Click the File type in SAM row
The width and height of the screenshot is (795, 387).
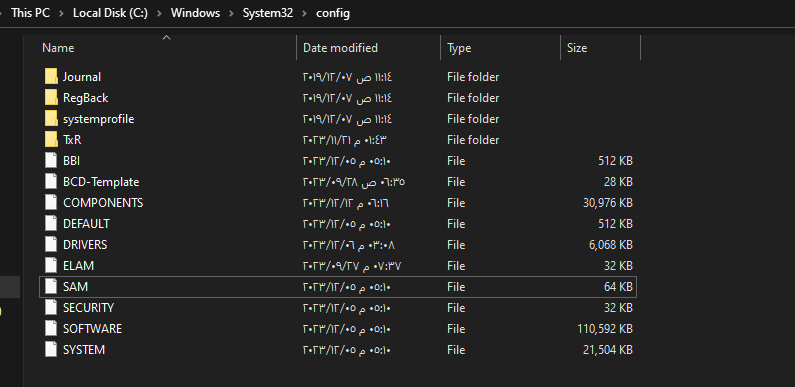point(456,287)
